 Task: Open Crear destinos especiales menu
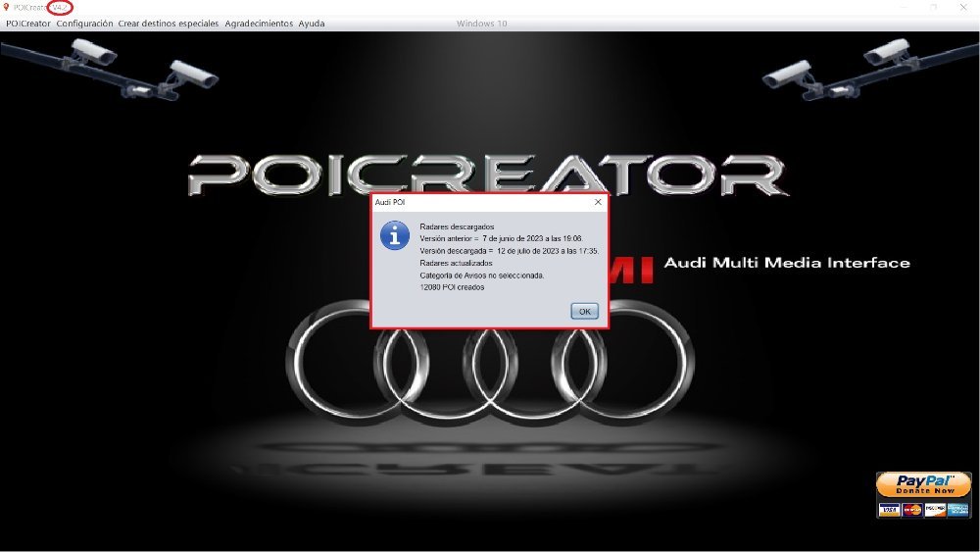coord(169,24)
